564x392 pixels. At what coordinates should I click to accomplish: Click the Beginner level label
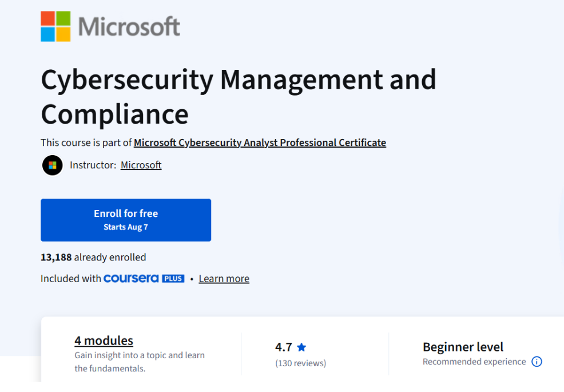pyautogui.click(x=463, y=347)
